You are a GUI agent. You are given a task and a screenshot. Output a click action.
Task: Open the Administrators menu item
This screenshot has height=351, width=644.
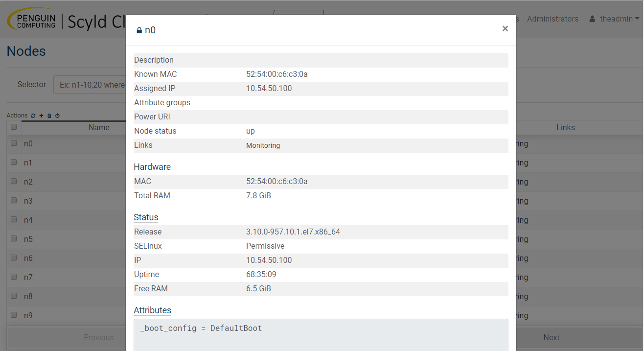[552, 19]
